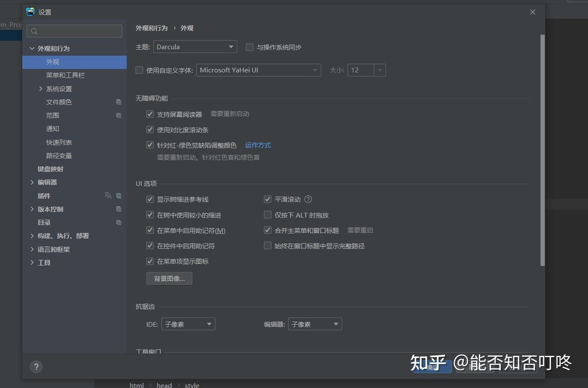Open the 编辑器 子像素 antialiasing dropdown
This screenshot has height=388, width=588.
(315, 324)
